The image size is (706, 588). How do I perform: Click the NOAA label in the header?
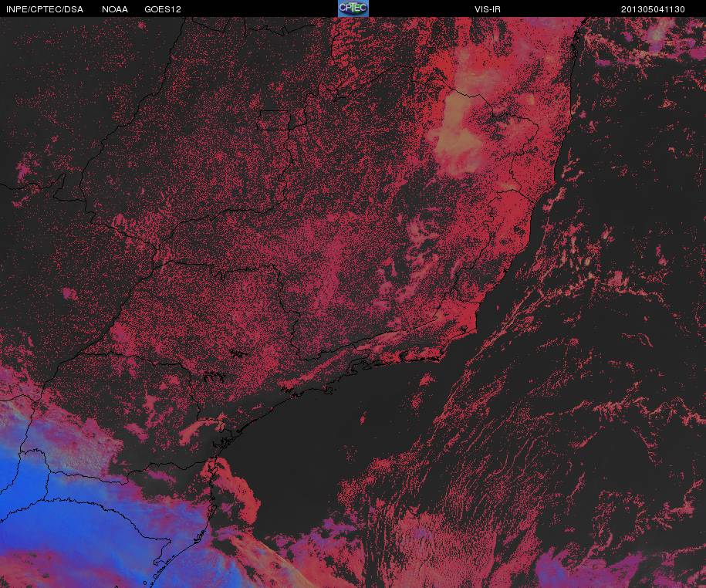pos(115,9)
